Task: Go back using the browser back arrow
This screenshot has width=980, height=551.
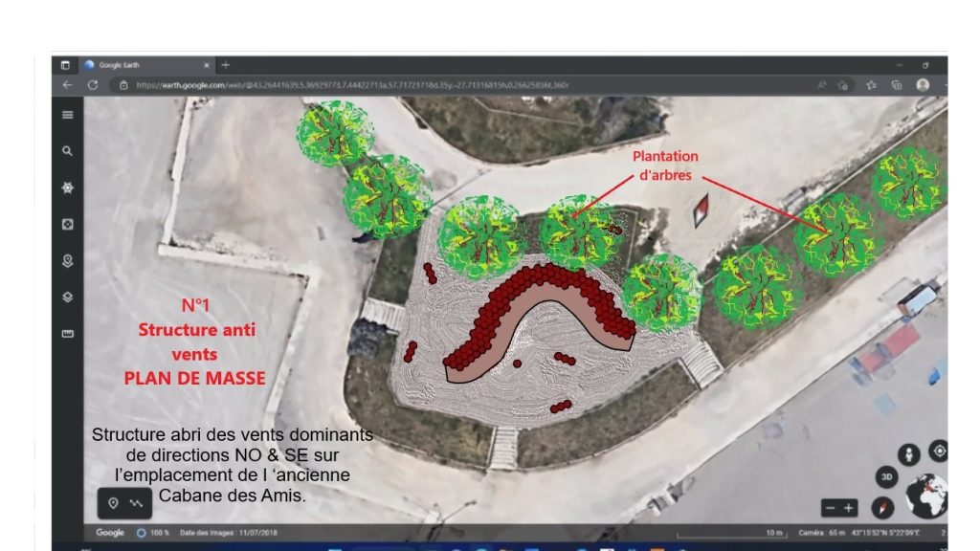Action: (x=67, y=85)
